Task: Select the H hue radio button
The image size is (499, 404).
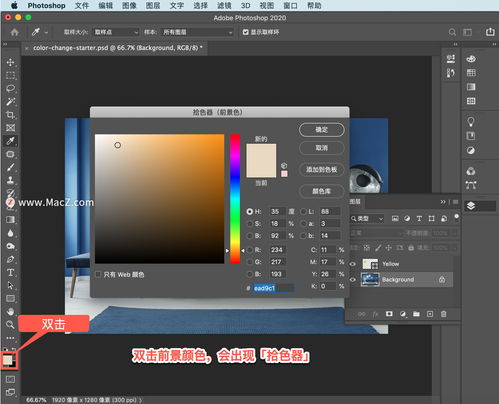Action: 249,211
